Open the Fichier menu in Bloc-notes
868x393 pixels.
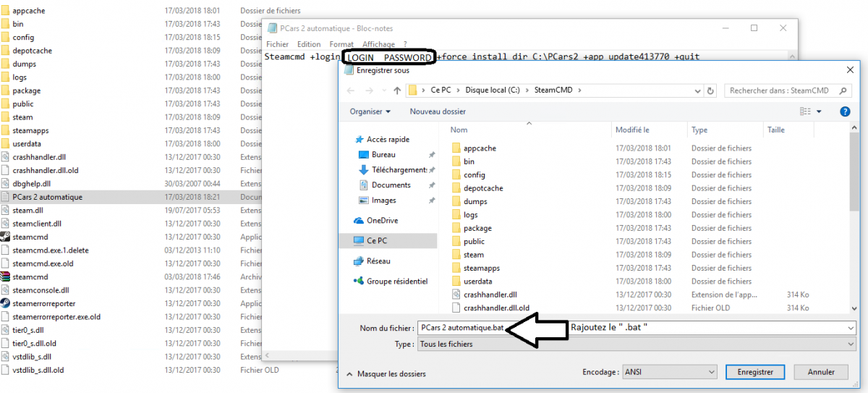(278, 44)
